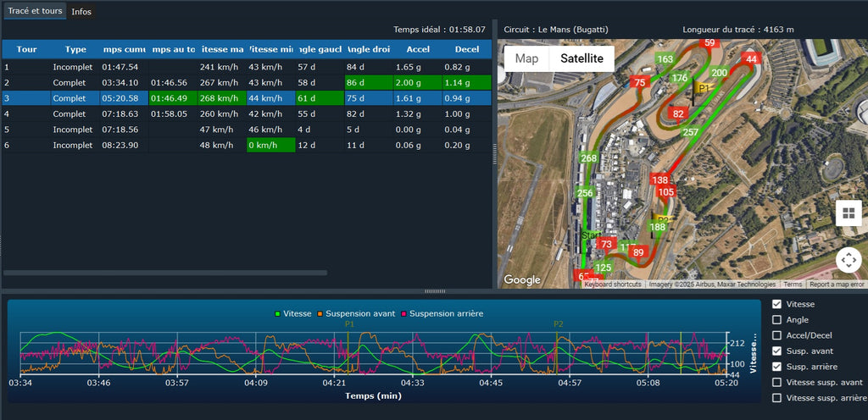
Task: Click the P2 marker on the chart timeline
Action: pyautogui.click(x=558, y=324)
